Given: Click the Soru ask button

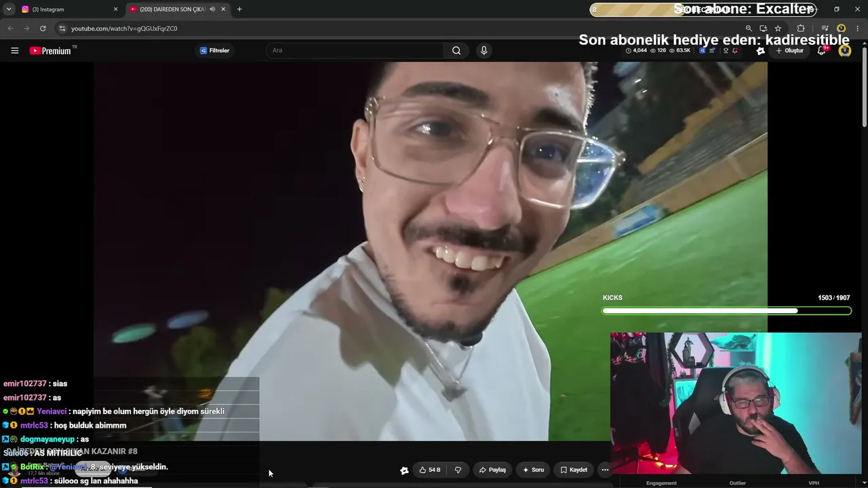Looking at the screenshot, I should (x=533, y=470).
